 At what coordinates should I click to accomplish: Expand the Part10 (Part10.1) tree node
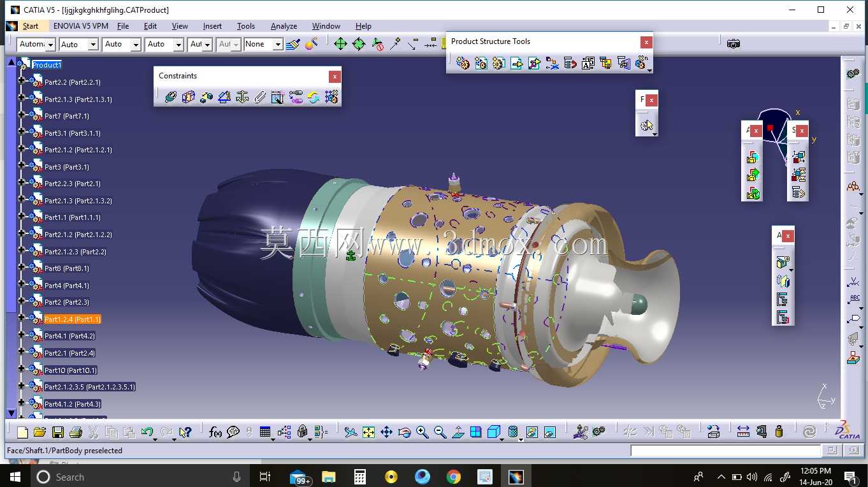click(21, 368)
